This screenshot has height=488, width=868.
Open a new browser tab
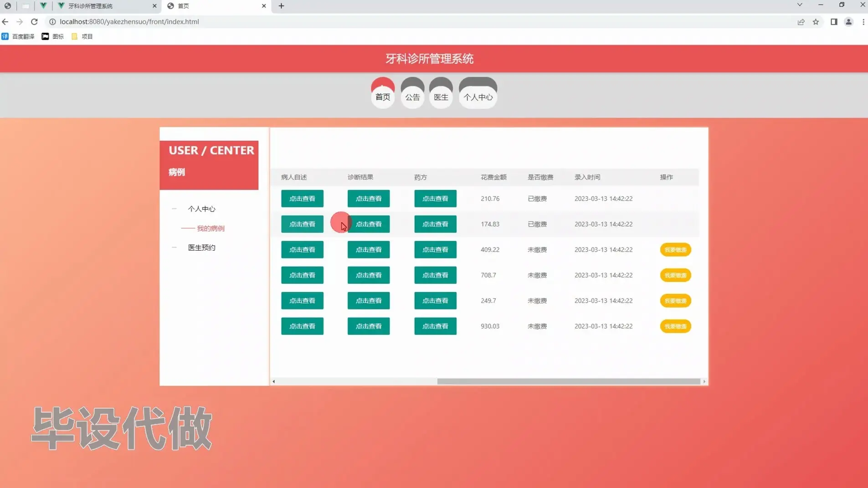click(x=282, y=6)
